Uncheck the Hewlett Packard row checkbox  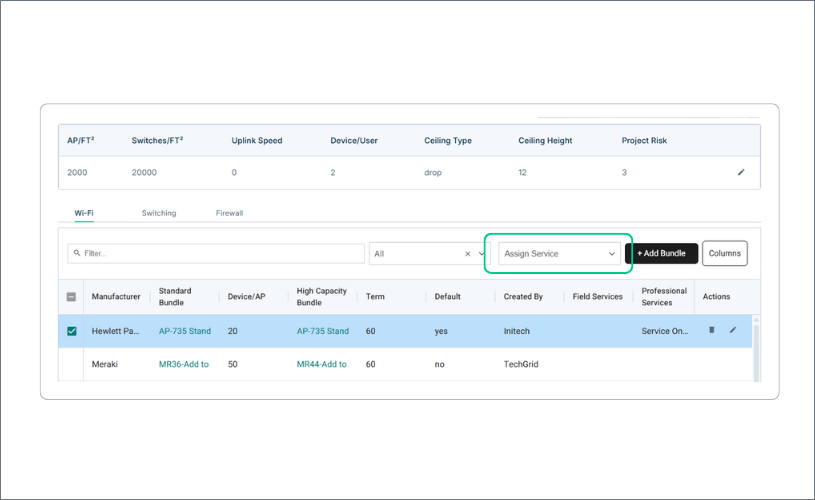pyautogui.click(x=72, y=331)
